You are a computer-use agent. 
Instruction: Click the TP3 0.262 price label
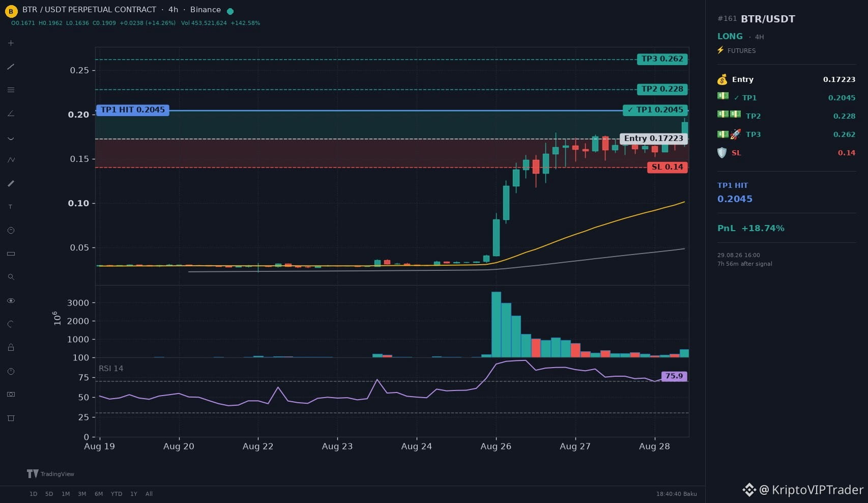pos(662,59)
